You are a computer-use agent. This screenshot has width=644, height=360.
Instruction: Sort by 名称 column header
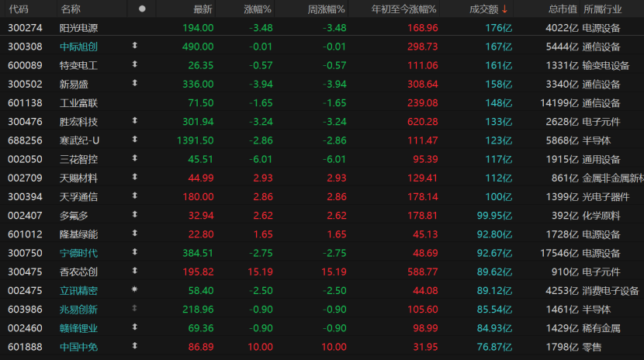pyautogui.click(x=71, y=9)
